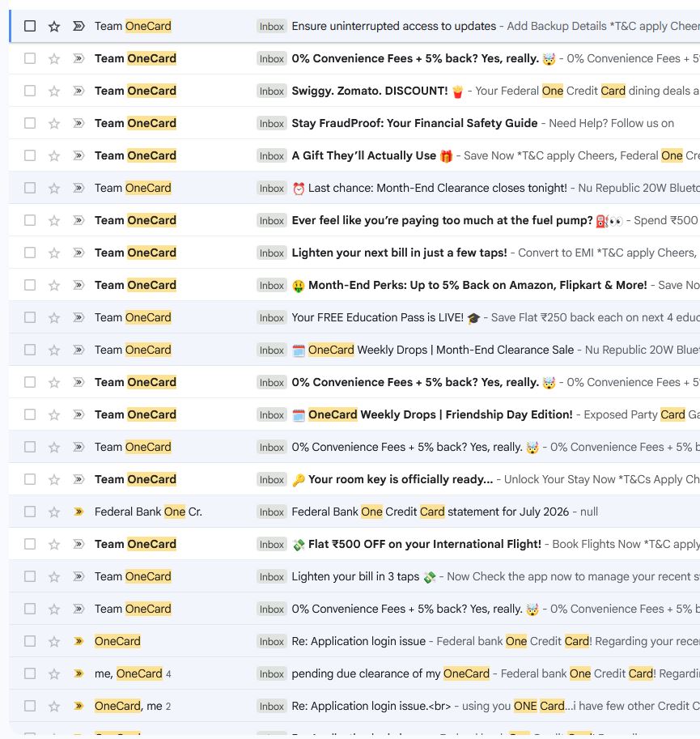
Task: Toggle importance marker on 'Your FREE Education Pass' email
Action: pos(78,317)
